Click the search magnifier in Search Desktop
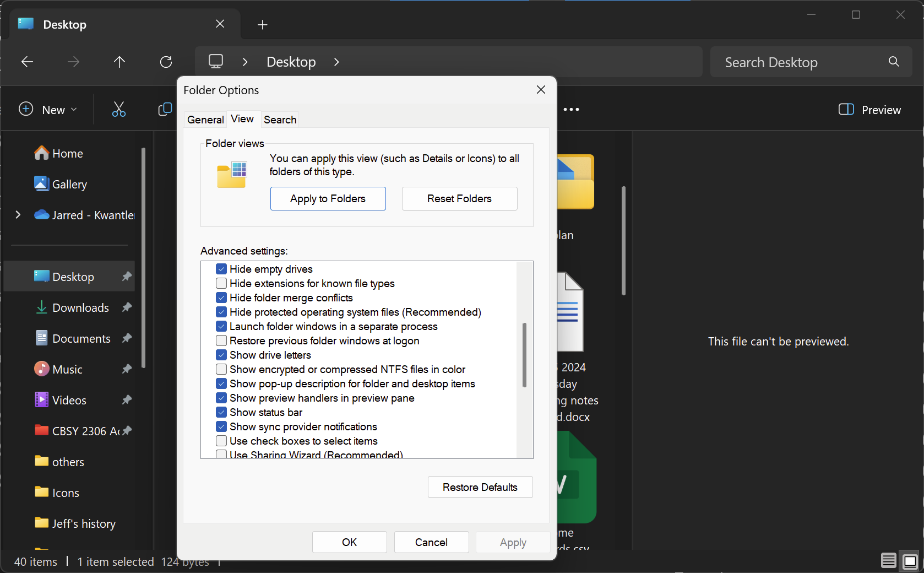This screenshot has width=924, height=573. (894, 62)
